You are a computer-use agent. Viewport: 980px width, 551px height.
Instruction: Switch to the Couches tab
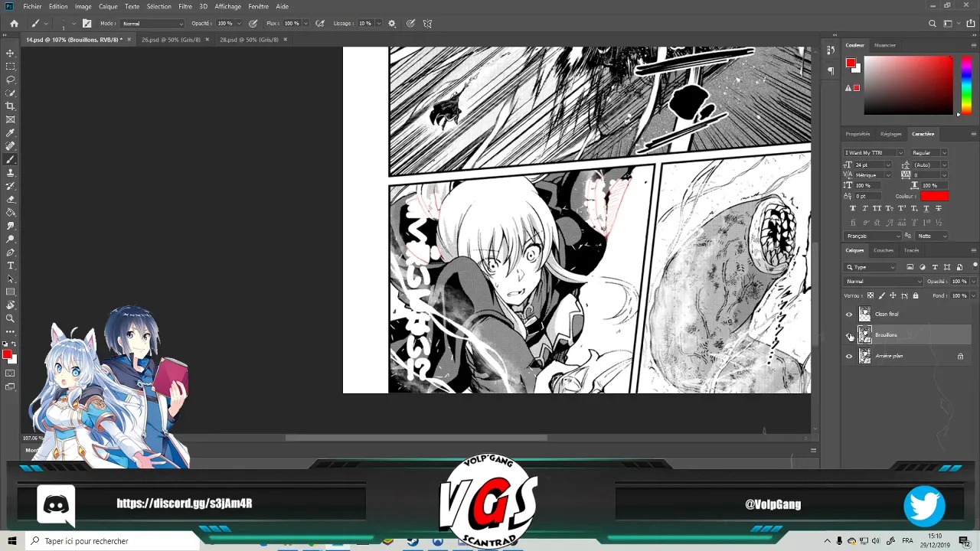[x=884, y=250]
